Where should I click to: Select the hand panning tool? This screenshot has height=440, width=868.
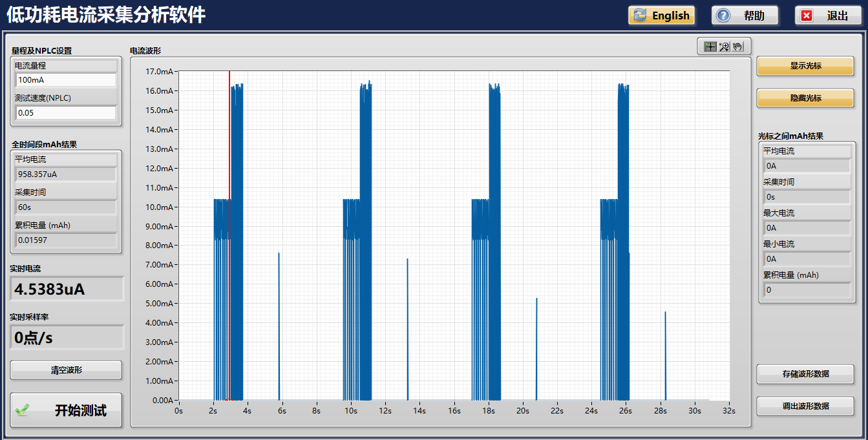(x=739, y=47)
